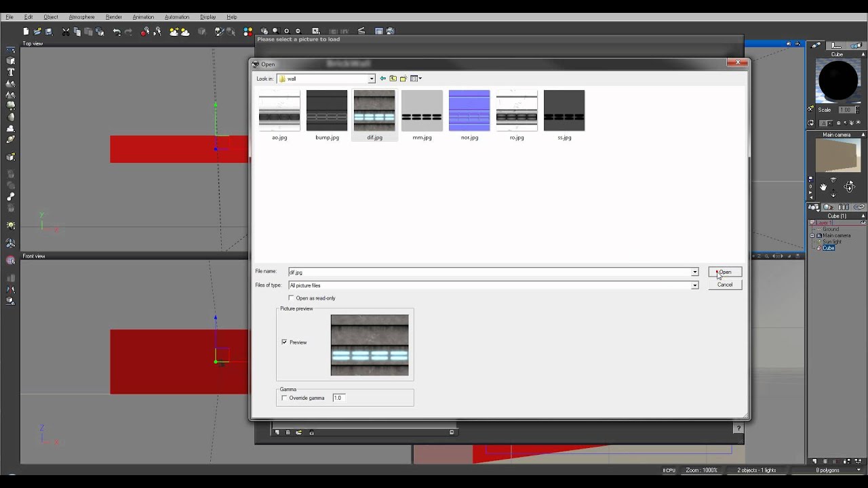868x488 pixels.
Task: Select the Text tool in left toolbar
Action: [11, 72]
